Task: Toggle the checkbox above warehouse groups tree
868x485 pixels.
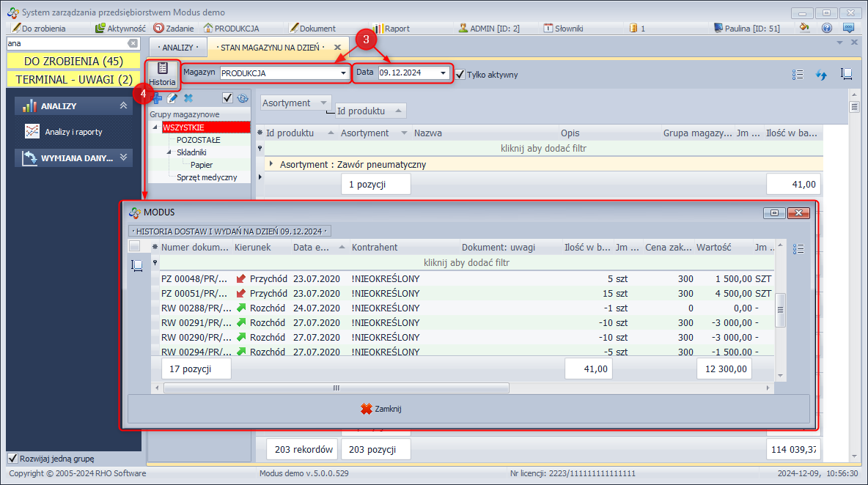Action: [227, 98]
